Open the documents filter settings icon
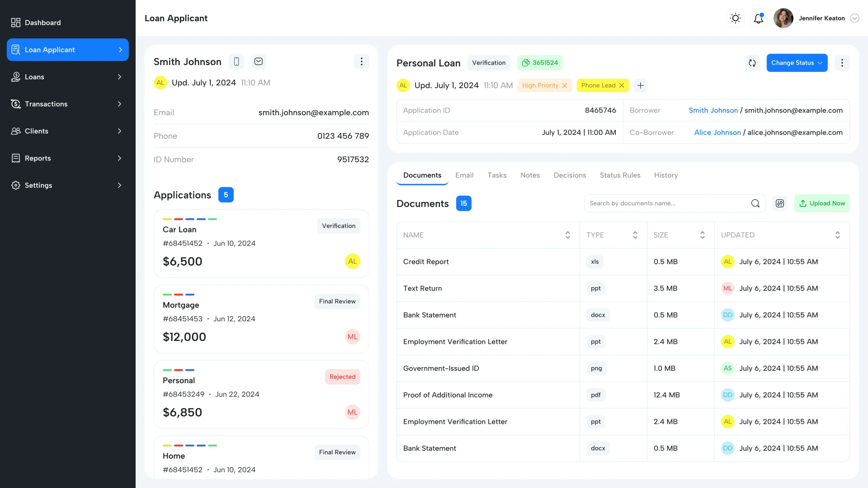 pos(780,203)
